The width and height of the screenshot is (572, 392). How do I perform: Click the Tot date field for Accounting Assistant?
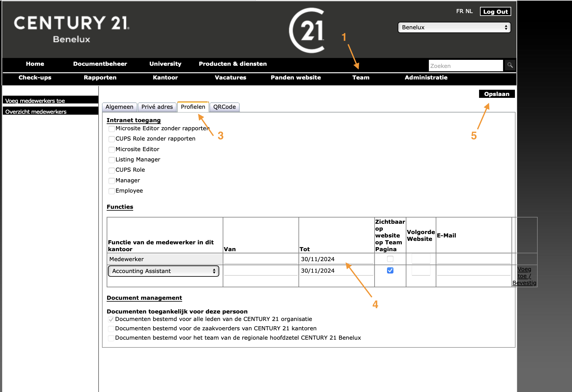click(x=336, y=270)
